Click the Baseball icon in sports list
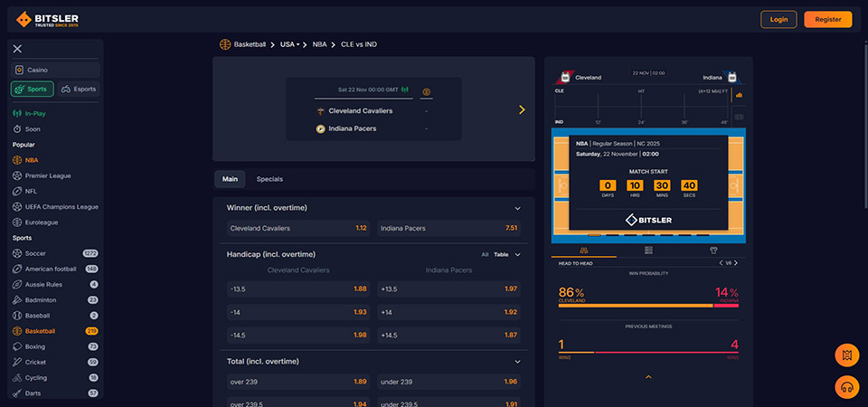This screenshot has height=407, width=868. tap(17, 316)
